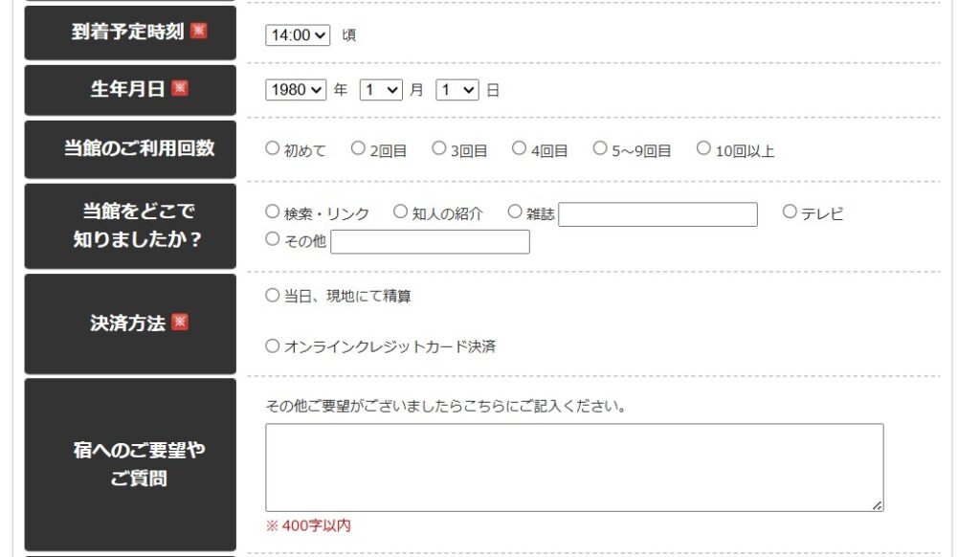Choose オンラインクレジットカード決済 payment option
This screenshot has height=557, width=980.
[x=273, y=345]
